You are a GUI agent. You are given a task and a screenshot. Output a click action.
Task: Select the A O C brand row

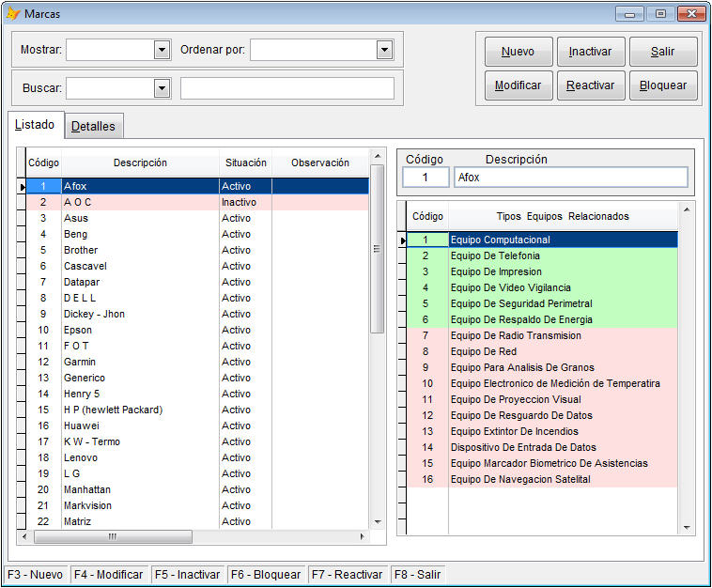point(197,202)
